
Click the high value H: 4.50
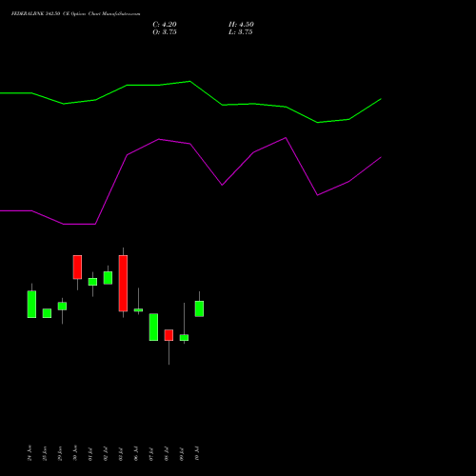point(241,25)
